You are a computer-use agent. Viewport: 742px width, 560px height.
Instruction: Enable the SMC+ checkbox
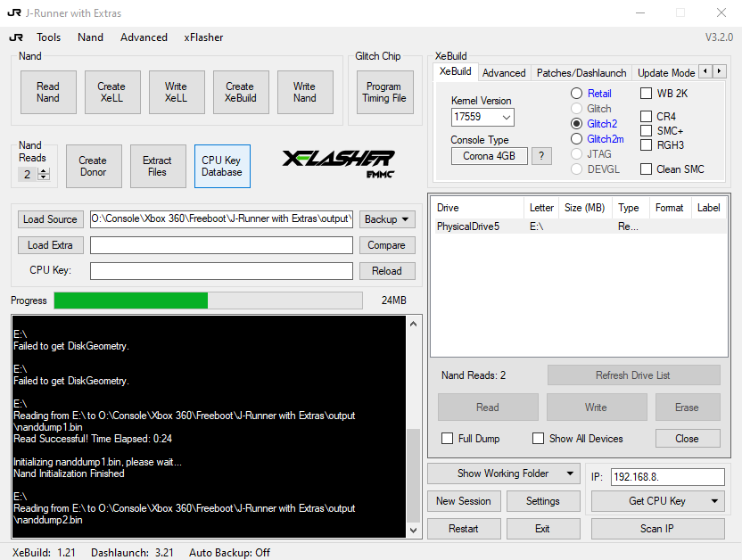point(646,130)
